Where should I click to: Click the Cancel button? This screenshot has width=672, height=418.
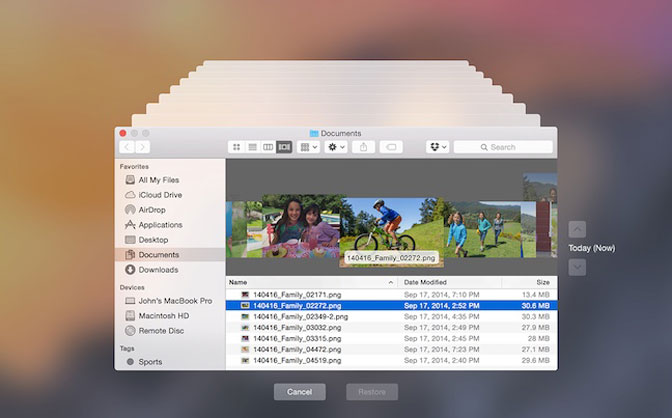300,392
